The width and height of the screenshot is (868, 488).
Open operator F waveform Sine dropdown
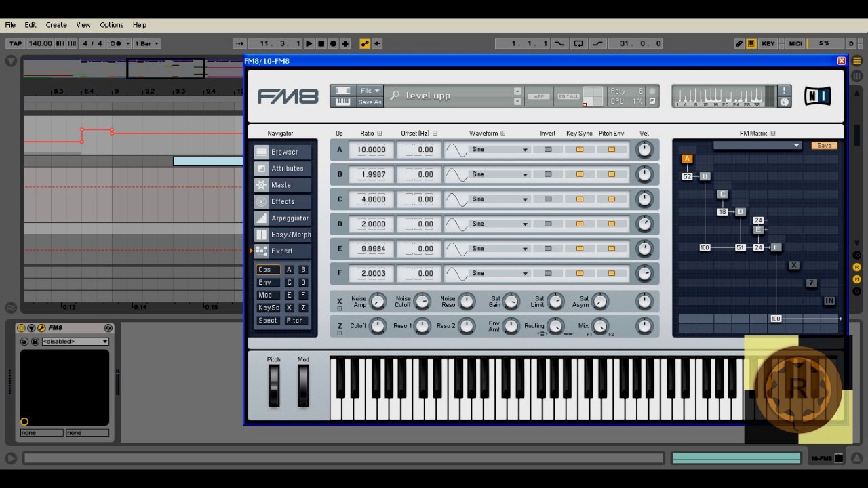click(x=500, y=273)
